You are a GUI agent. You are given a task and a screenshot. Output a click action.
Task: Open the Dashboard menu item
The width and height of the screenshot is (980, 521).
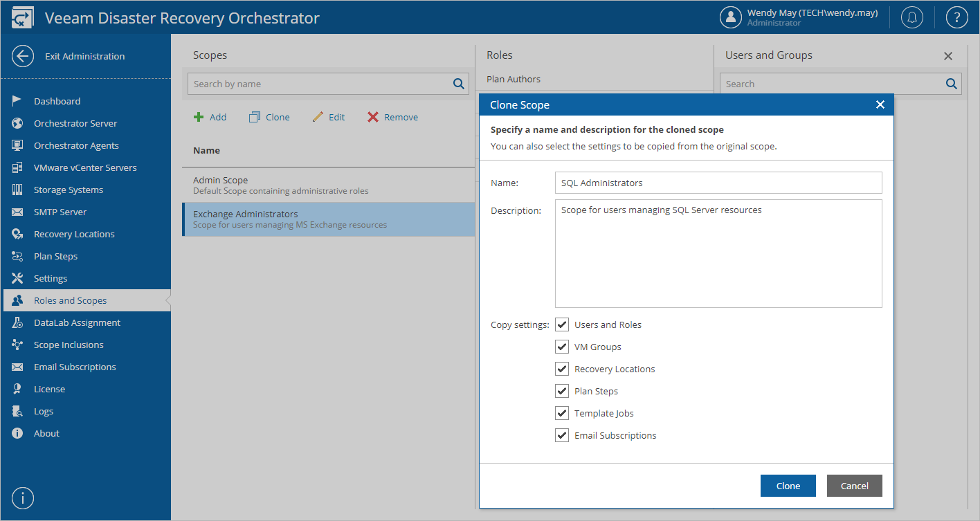(86, 101)
